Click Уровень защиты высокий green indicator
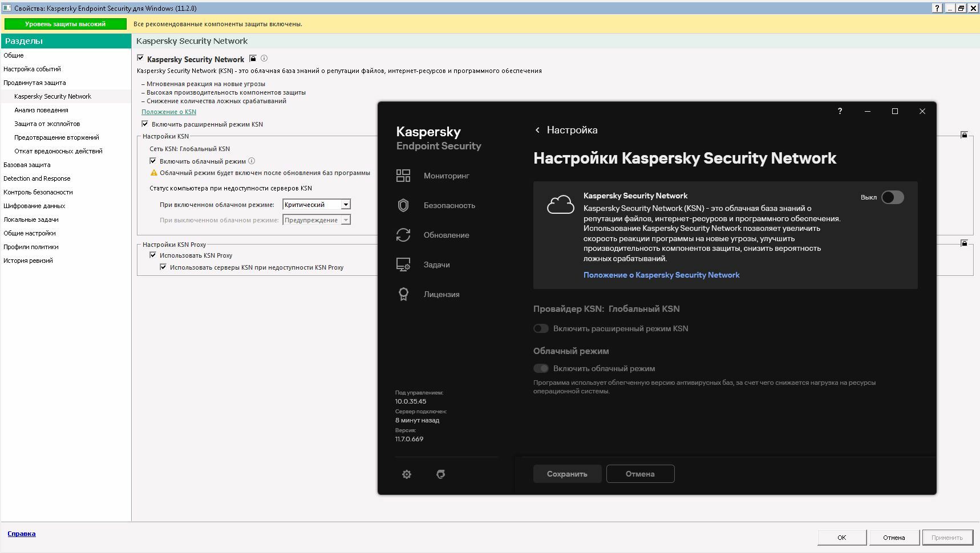The width and height of the screenshot is (980, 553). point(65,24)
